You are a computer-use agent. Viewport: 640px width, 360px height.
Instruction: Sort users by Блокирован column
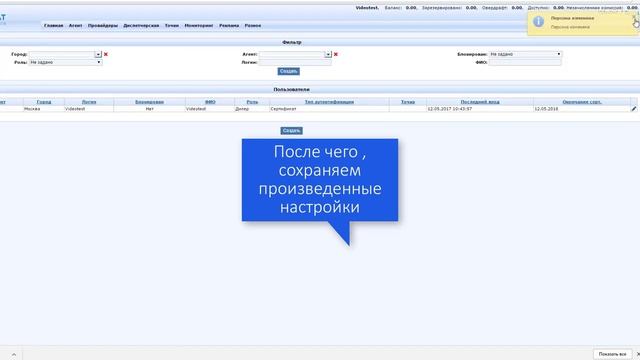(149, 102)
